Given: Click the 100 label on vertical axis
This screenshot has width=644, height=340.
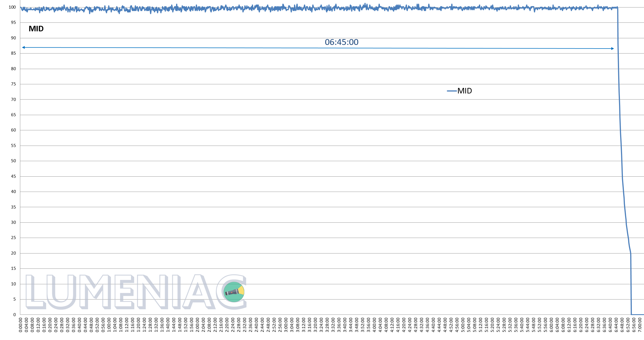Looking at the screenshot, I should 12,7.
